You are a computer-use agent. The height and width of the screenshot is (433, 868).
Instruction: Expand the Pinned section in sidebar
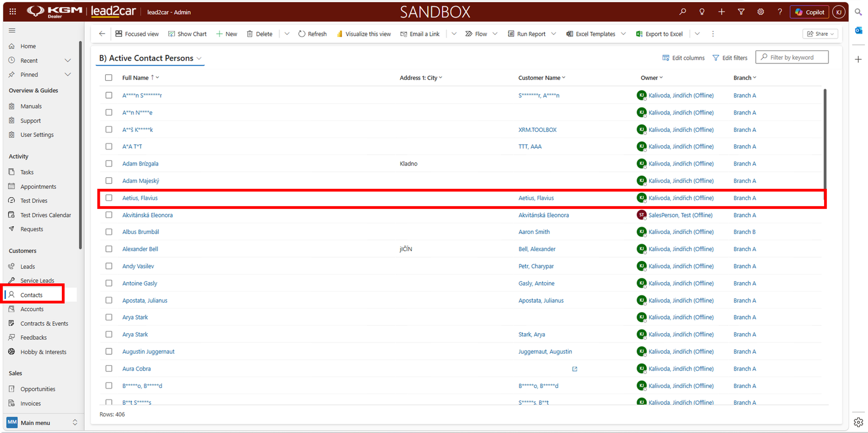[68, 74]
